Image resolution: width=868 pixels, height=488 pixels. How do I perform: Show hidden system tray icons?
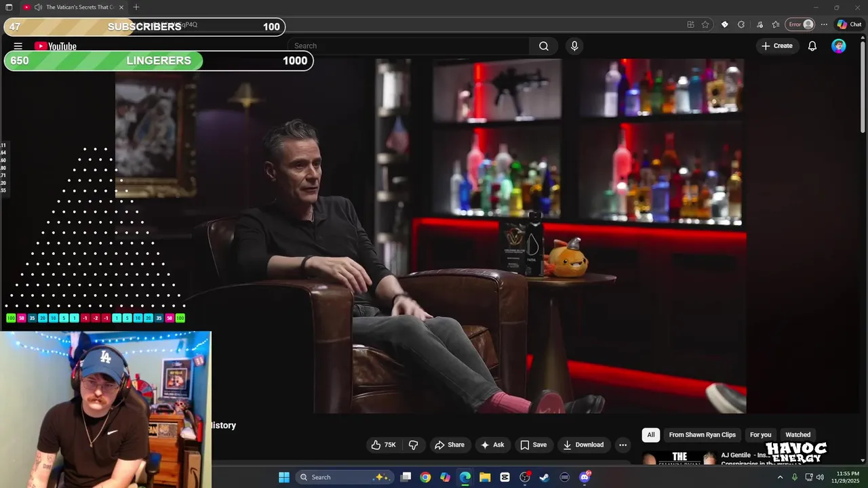tap(780, 477)
